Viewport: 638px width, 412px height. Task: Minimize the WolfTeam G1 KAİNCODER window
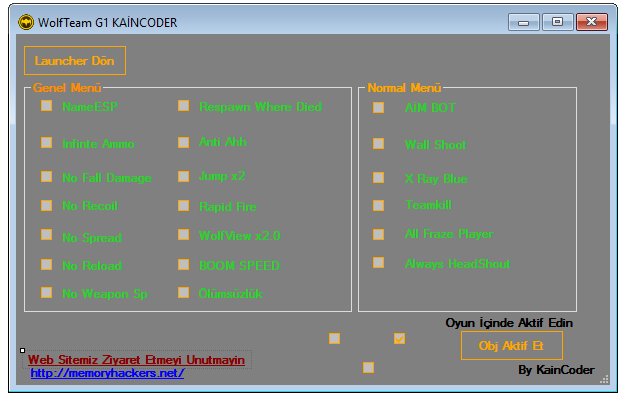[524, 22]
